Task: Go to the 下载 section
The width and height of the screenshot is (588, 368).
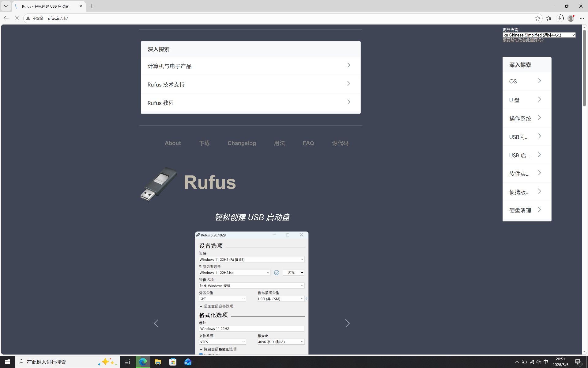Action: (204, 143)
